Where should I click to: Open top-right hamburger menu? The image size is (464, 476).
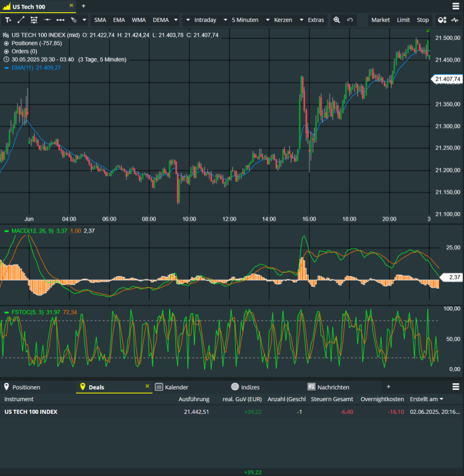pyautogui.click(x=456, y=6)
